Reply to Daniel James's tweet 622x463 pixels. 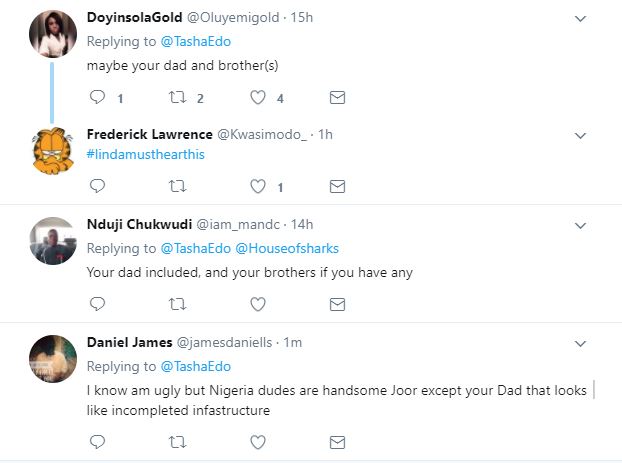click(98, 440)
